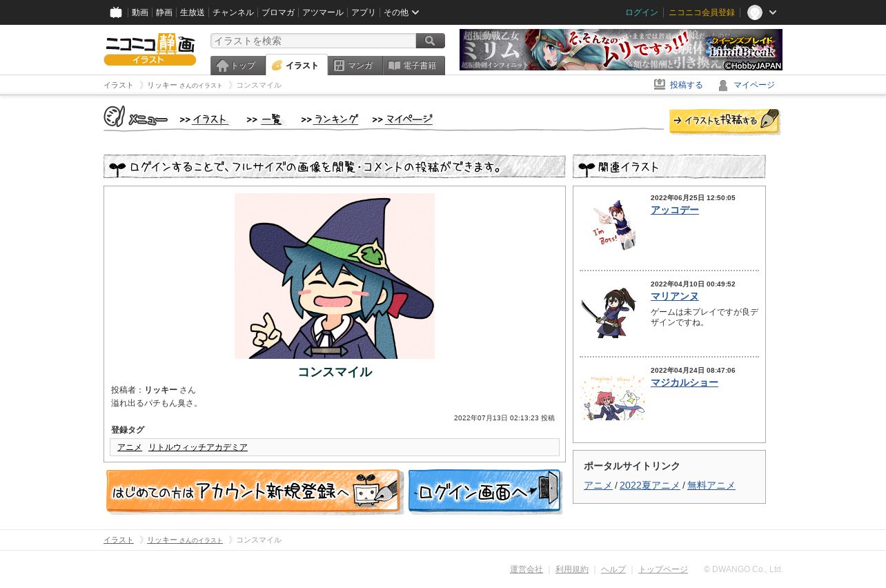The width and height of the screenshot is (886, 588).
Task: Expand the account dropdown arrow
Action: coord(773,12)
